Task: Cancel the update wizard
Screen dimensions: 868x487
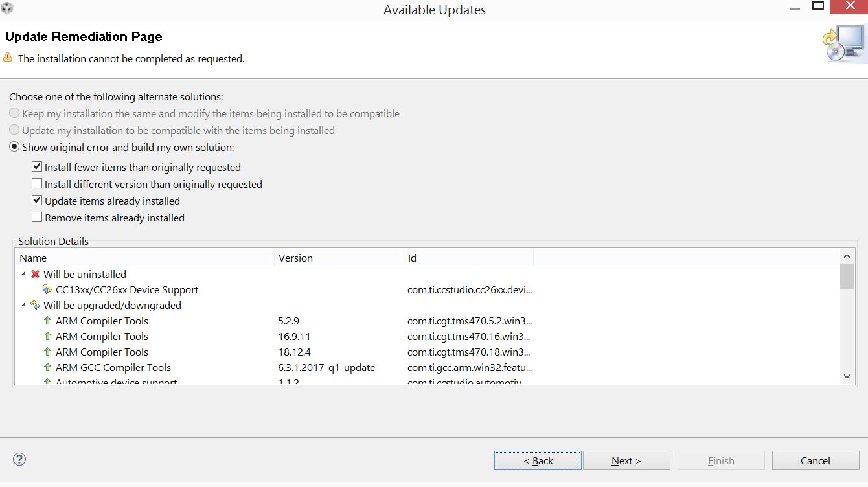Action: click(815, 460)
